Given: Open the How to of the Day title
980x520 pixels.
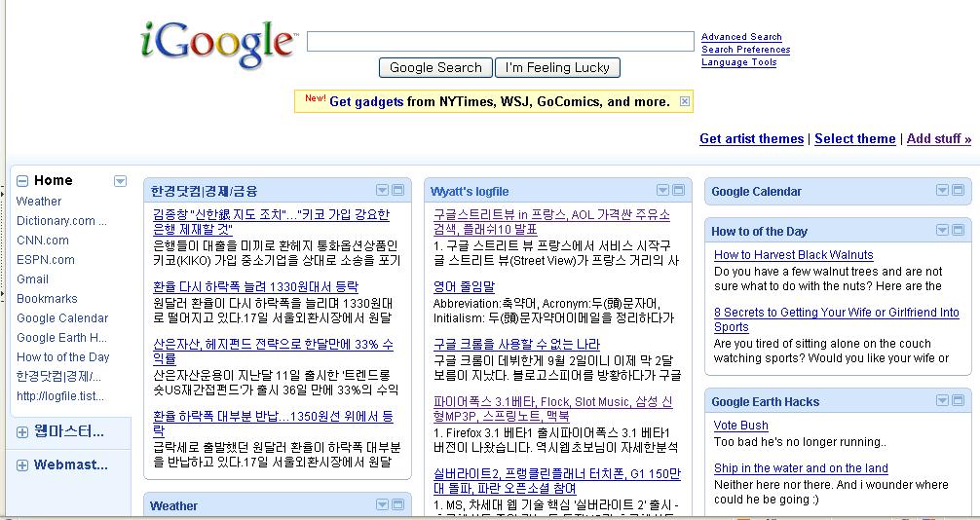Looking at the screenshot, I should point(760,231).
